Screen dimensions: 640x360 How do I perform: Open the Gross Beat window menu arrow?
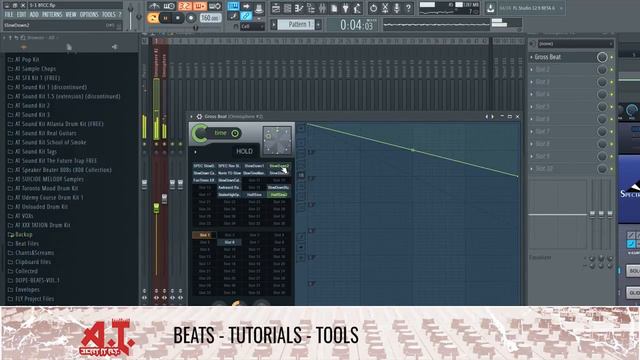coord(191,117)
